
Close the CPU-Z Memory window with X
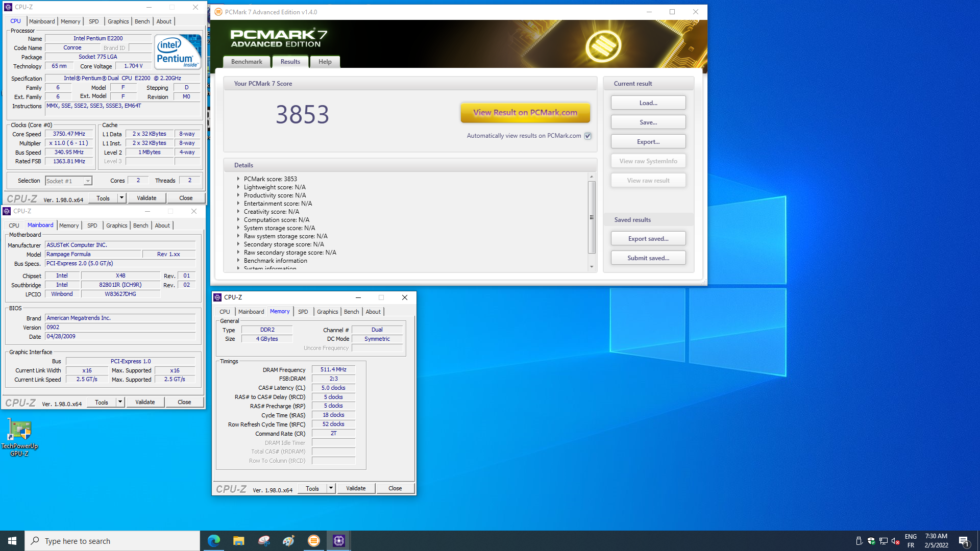405,297
